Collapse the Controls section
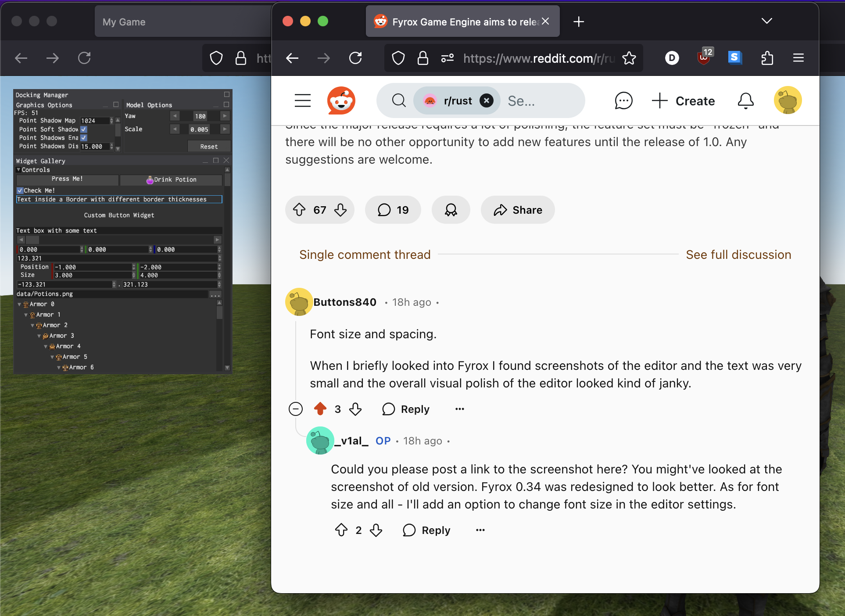Viewport: 845px width, 616px height. pyautogui.click(x=18, y=170)
